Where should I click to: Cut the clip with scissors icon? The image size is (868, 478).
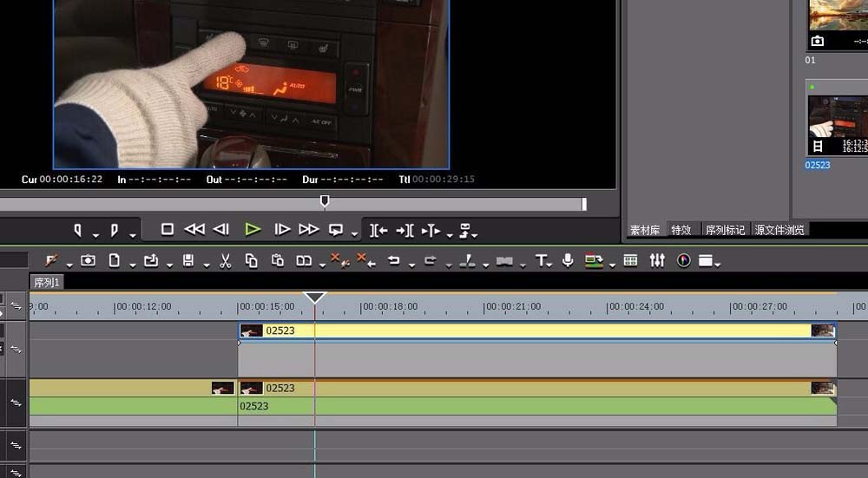coord(225,260)
